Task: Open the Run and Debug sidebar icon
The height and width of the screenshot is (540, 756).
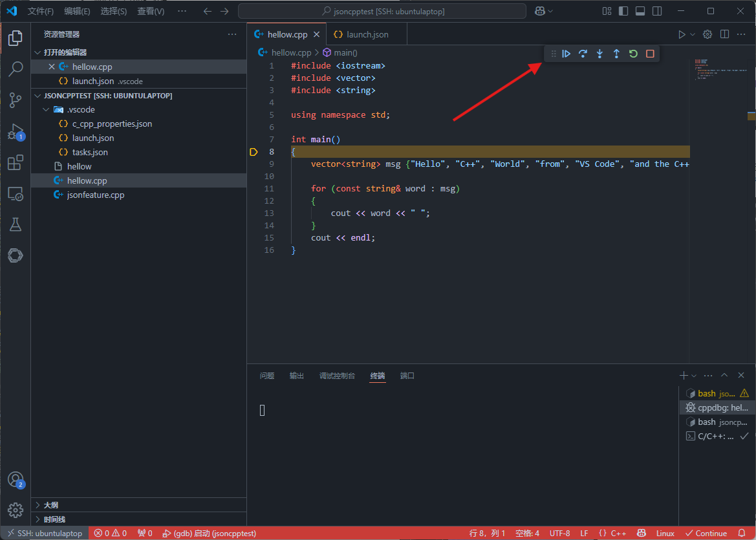Action: tap(15, 131)
